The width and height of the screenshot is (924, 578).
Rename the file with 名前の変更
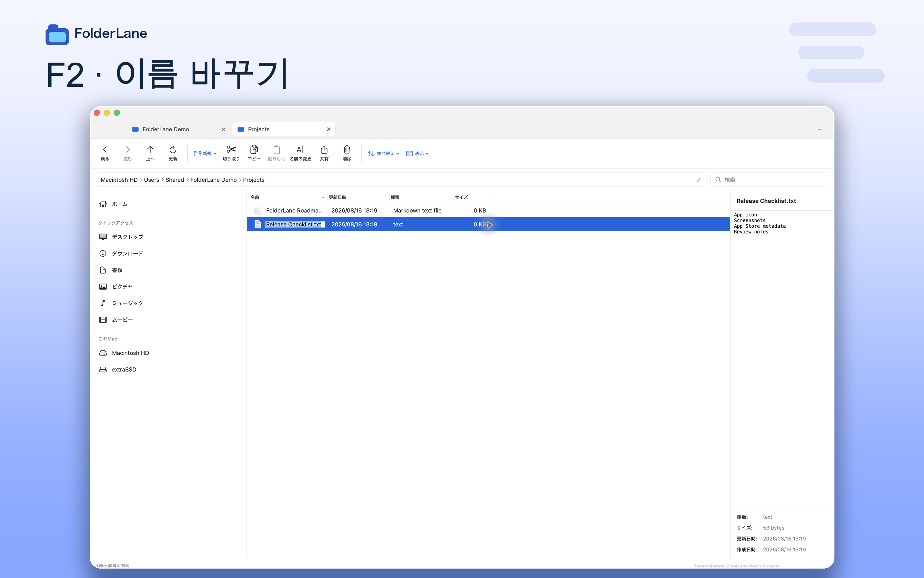click(x=301, y=153)
